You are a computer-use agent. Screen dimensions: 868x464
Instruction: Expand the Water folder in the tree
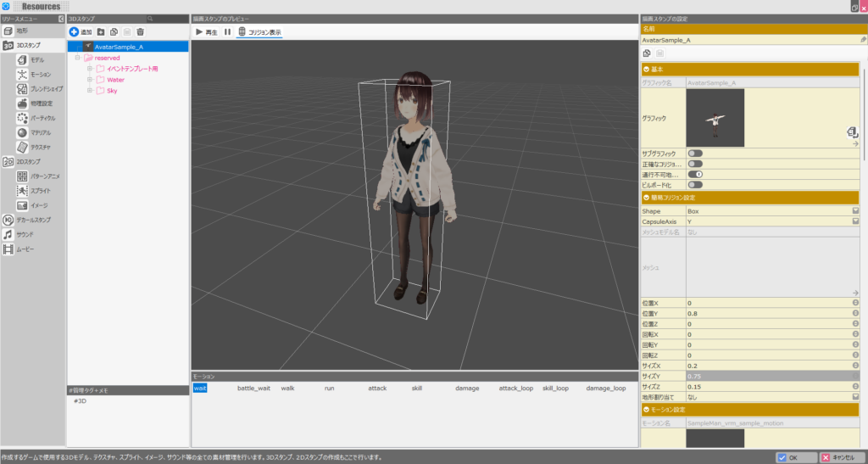click(x=89, y=80)
